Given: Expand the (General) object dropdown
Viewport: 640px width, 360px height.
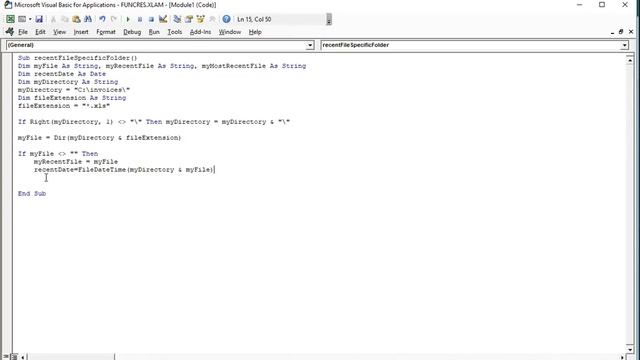Looking at the screenshot, I should click(x=310, y=45).
